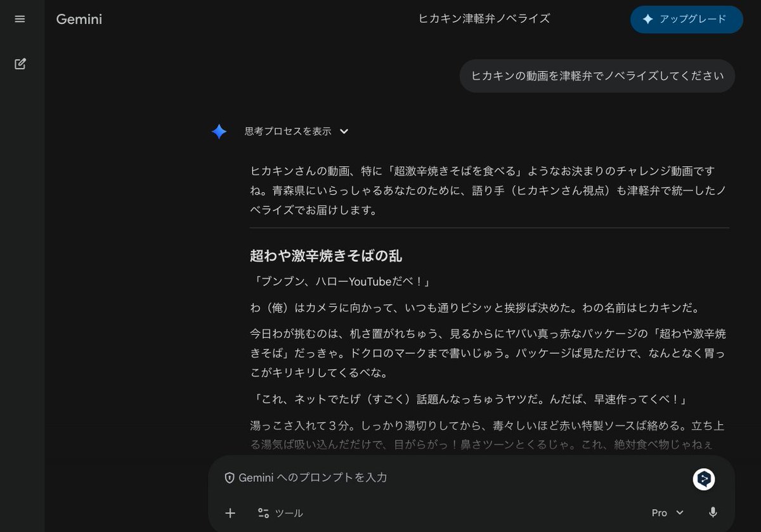The image size is (761, 532).
Task: Select the user prompt bubble about ヒカキンの動画
Action: pos(597,76)
